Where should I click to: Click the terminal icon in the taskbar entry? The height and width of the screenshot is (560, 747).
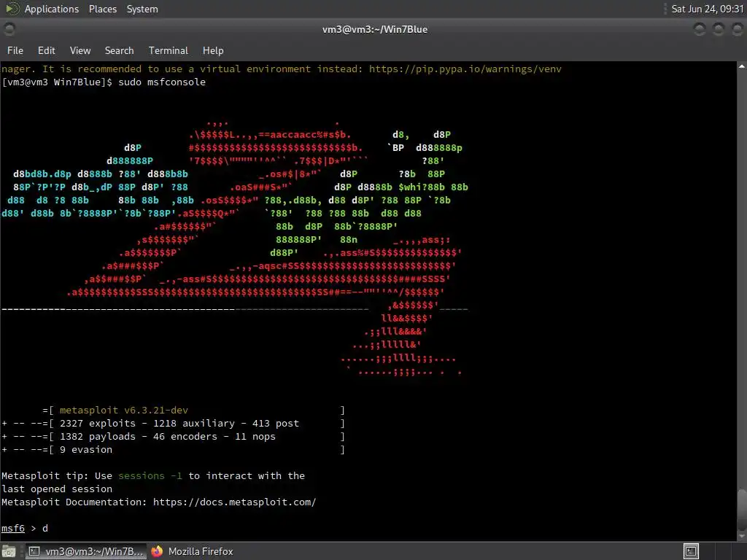point(34,551)
